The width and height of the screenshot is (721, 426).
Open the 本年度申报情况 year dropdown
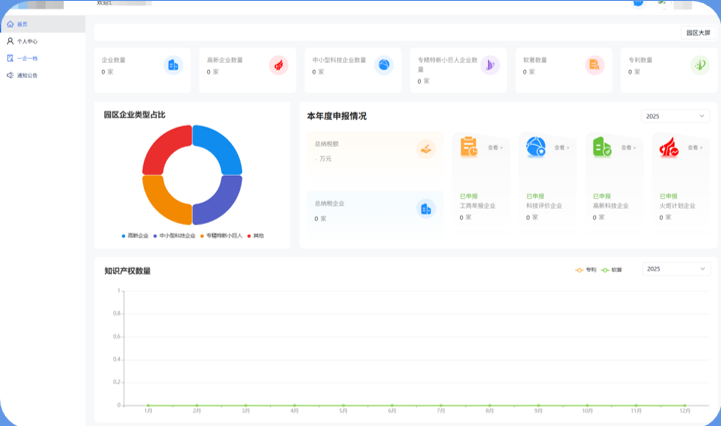point(675,116)
